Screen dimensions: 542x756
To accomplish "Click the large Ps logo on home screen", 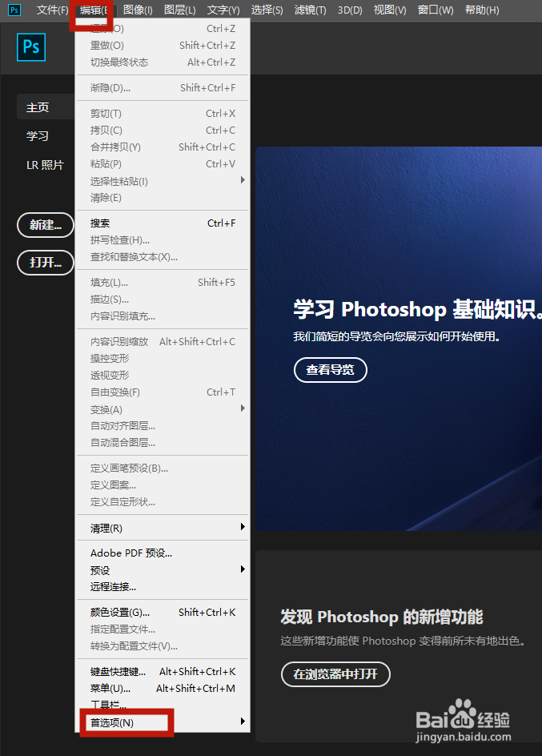I will click(x=31, y=47).
